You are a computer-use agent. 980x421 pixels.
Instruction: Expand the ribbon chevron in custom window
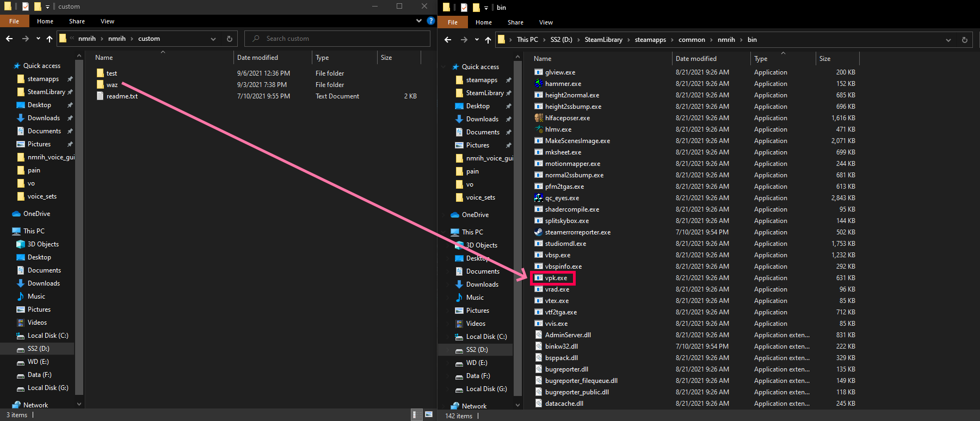419,21
